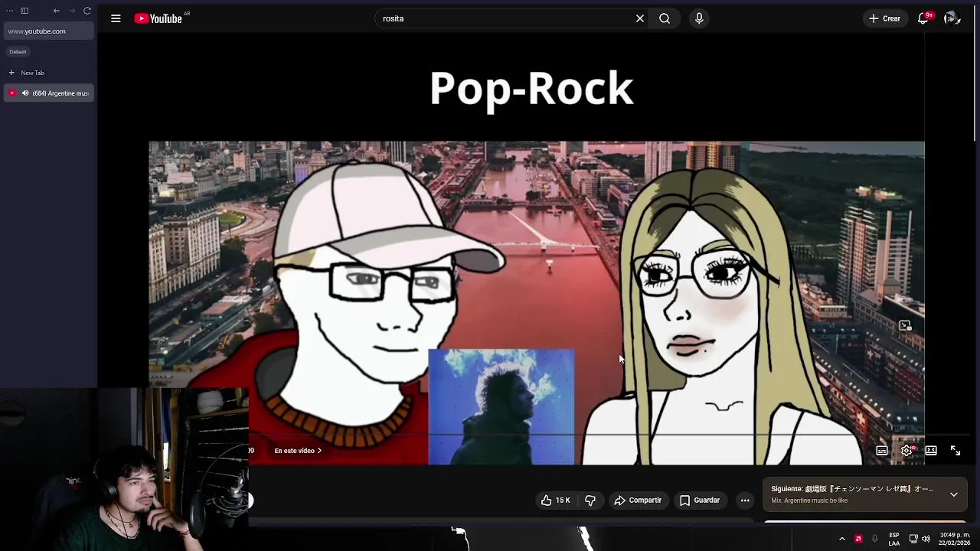Image resolution: width=980 pixels, height=551 pixels.
Task: Click the overlay icon at video's right edge
Action: pos(905,326)
